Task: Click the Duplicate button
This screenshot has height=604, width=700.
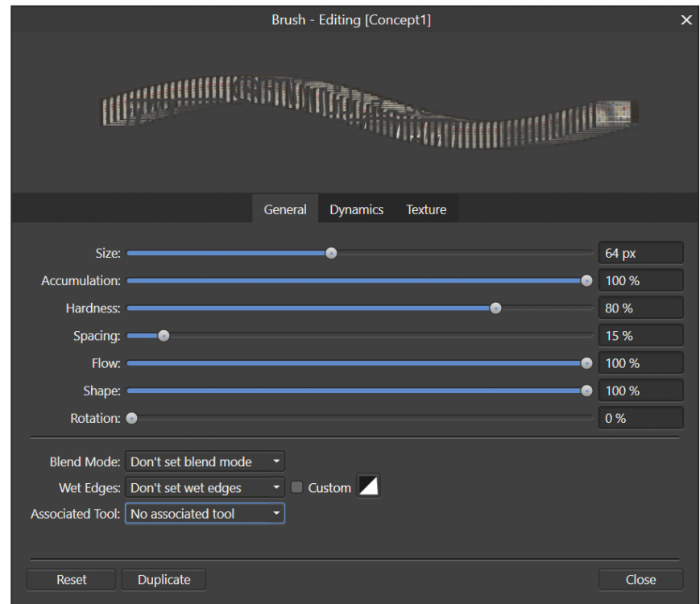Action: 164,579
